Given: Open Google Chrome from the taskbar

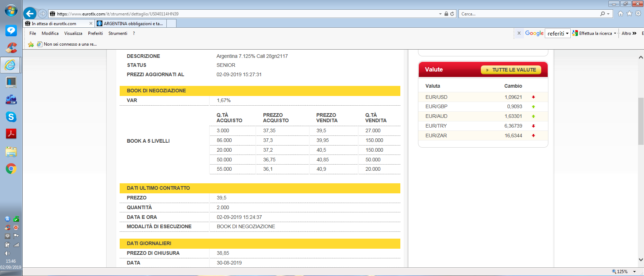Looking at the screenshot, I should pyautogui.click(x=11, y=169).
